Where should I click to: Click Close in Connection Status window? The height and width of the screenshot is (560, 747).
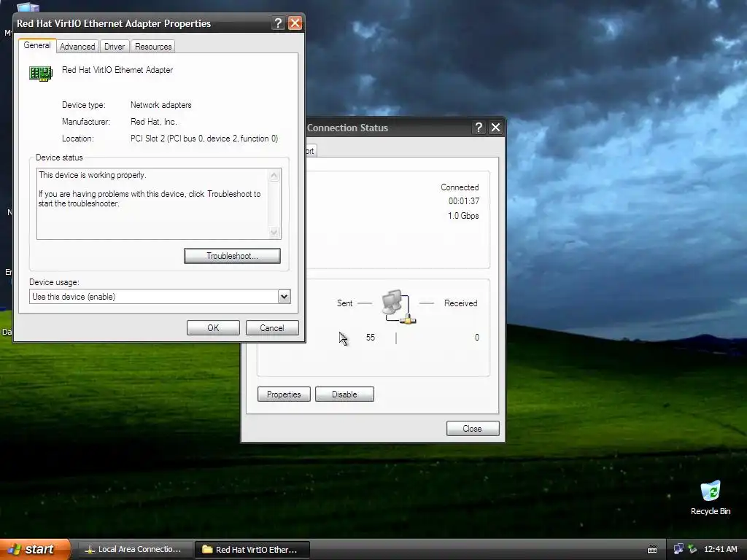tap(473, 428)
